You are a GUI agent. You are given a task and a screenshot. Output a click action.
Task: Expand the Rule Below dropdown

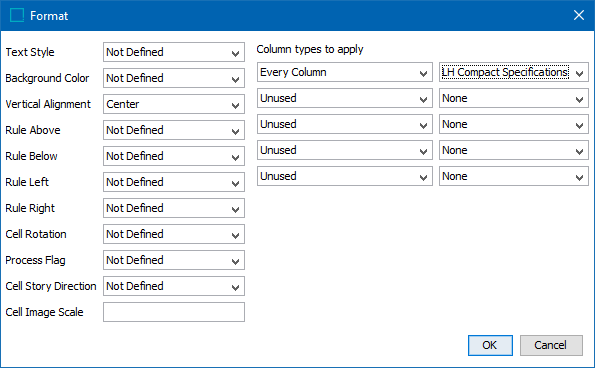[174, 156]
